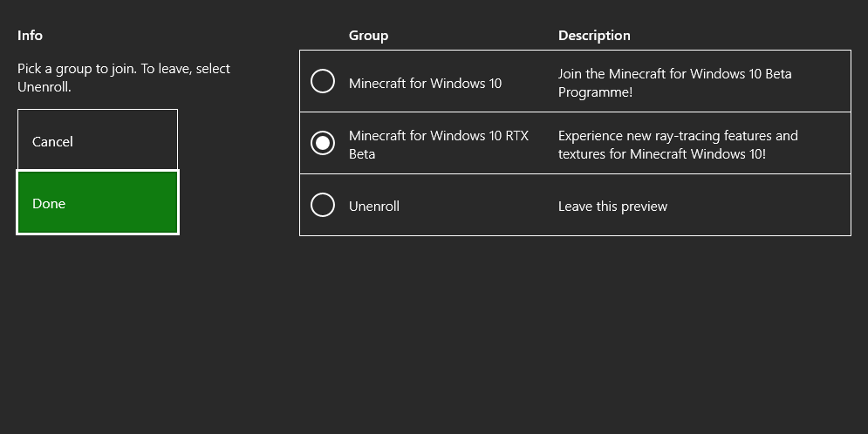
Task: Click the "Join the Minecraft for Windows 10 Beta Programme!" description
Action: point(674,82)
